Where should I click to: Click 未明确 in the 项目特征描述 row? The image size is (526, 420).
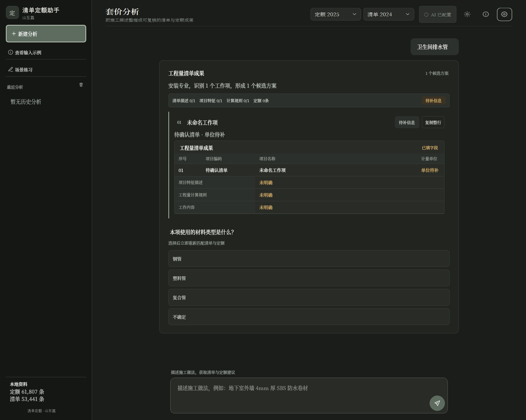tap(266, 183)
